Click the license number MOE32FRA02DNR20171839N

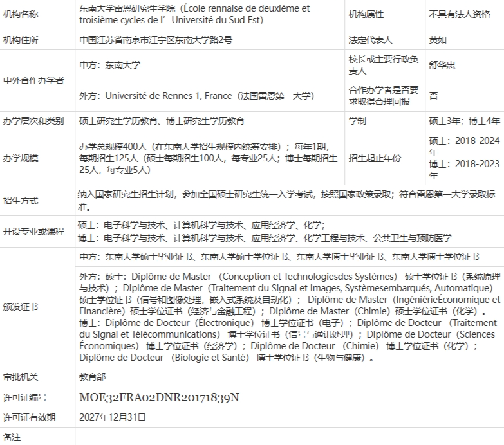tap(159, 397)
